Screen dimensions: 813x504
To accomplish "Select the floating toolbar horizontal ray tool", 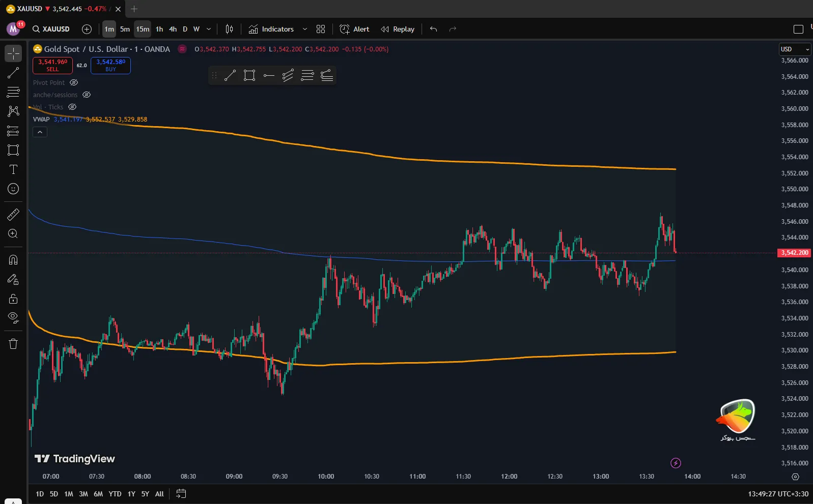I will [269, 76].
